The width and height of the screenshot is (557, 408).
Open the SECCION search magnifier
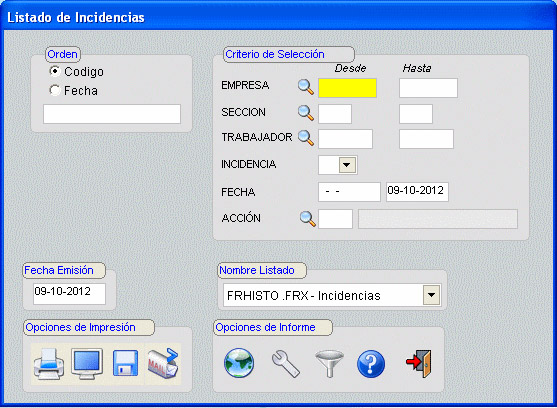[x=306, y=113]
